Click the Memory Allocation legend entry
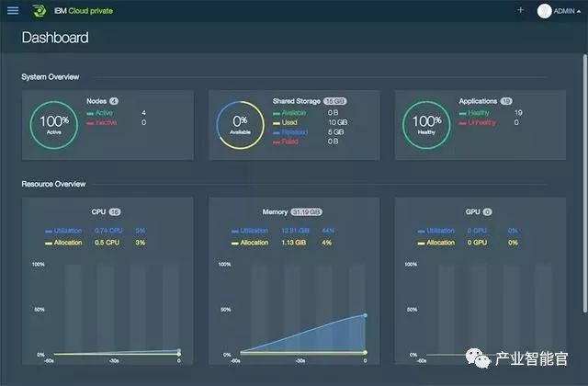Screen dimensions: 588x386 click(250, 243)
